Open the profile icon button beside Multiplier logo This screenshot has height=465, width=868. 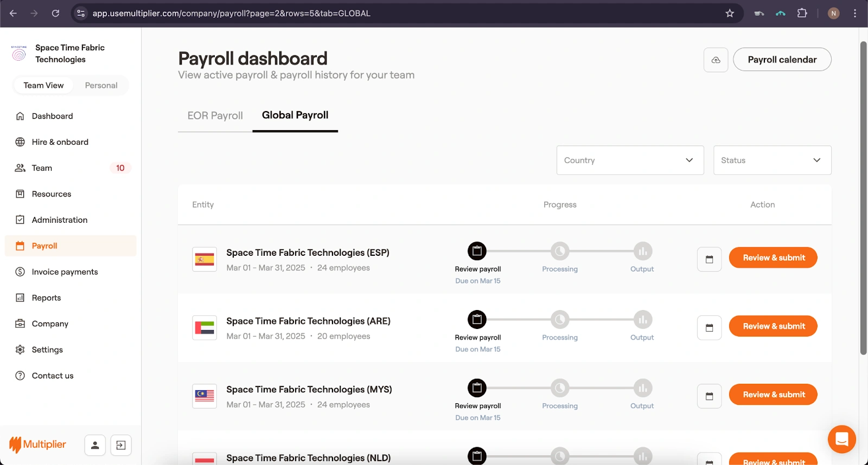tap(95, 445)
